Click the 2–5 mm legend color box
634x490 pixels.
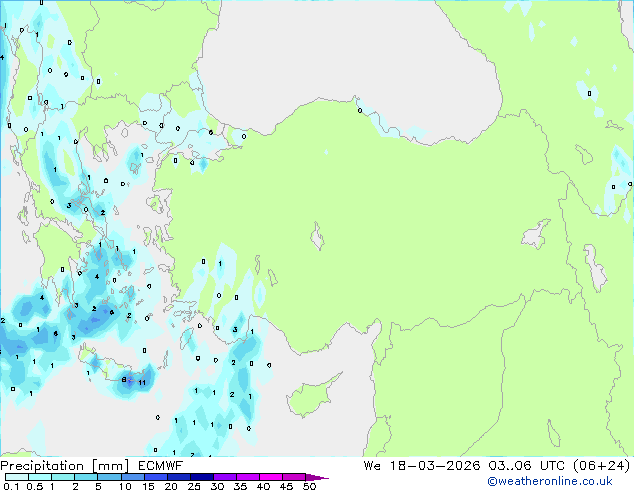(x=86, y=477)
